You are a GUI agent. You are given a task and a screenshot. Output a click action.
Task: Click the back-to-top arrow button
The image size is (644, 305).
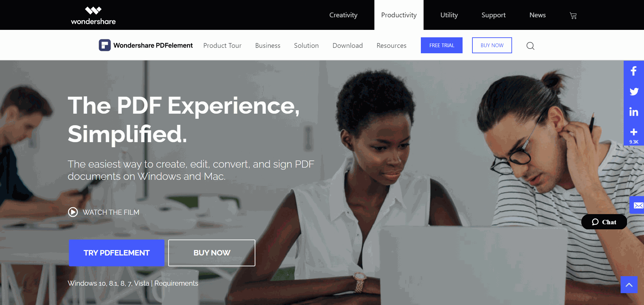pyautogui.click(x=629, y=285)
